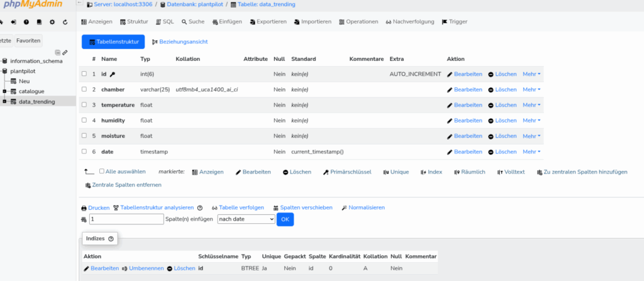644x281 pixels.
Task: Enable the Alle auswählen checkbox
Action: (x=103, y=171)
